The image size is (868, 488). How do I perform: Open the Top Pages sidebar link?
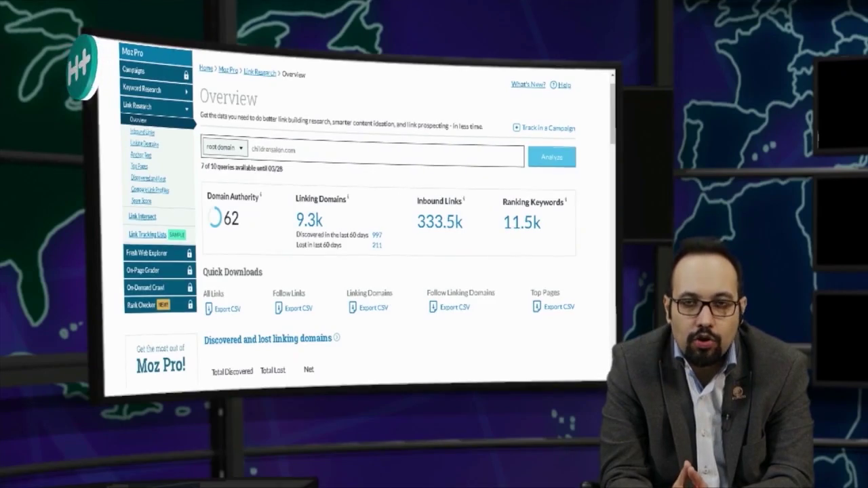139,166
